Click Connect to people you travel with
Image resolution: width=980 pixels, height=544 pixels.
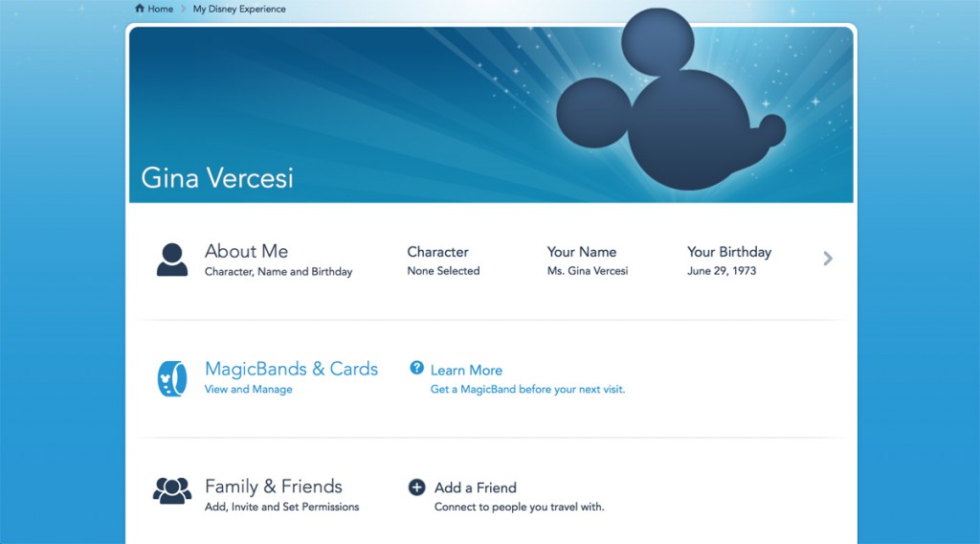(x=520, y=507)
